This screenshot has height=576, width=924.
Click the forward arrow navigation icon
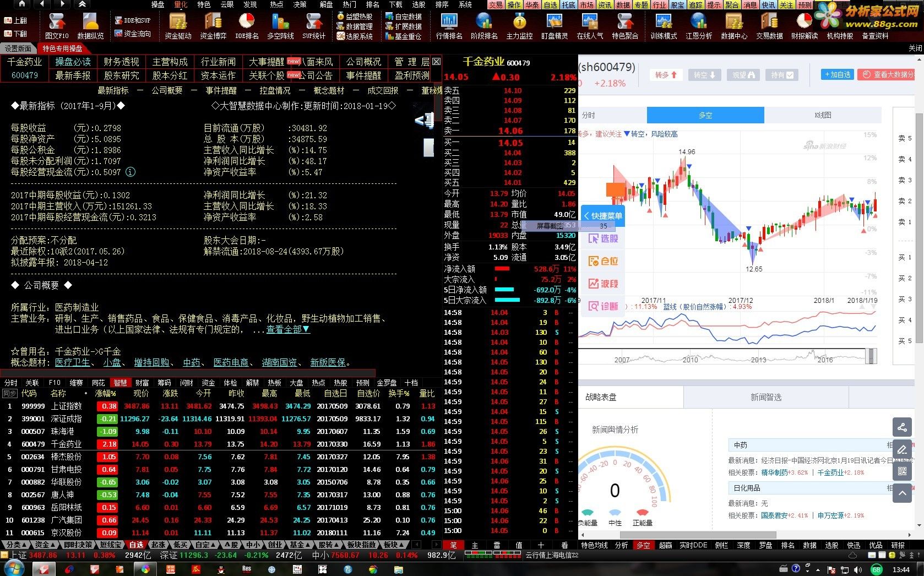tap(62, 4)
